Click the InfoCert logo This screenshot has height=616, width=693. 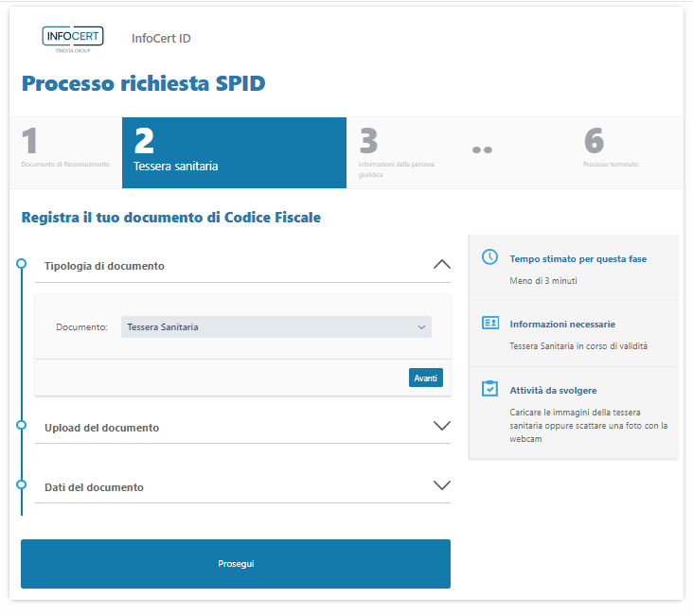tap(73, 38)
